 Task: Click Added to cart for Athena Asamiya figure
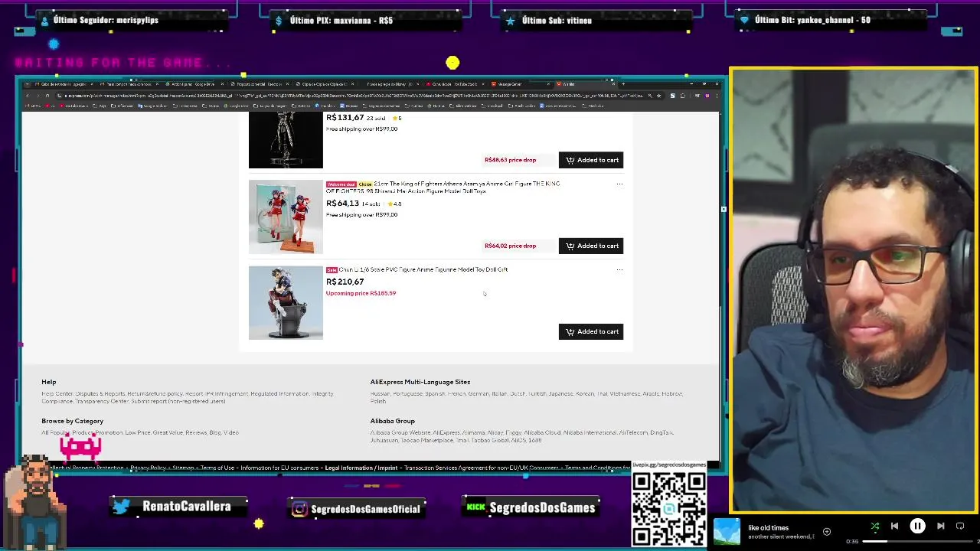coord(591,246)
